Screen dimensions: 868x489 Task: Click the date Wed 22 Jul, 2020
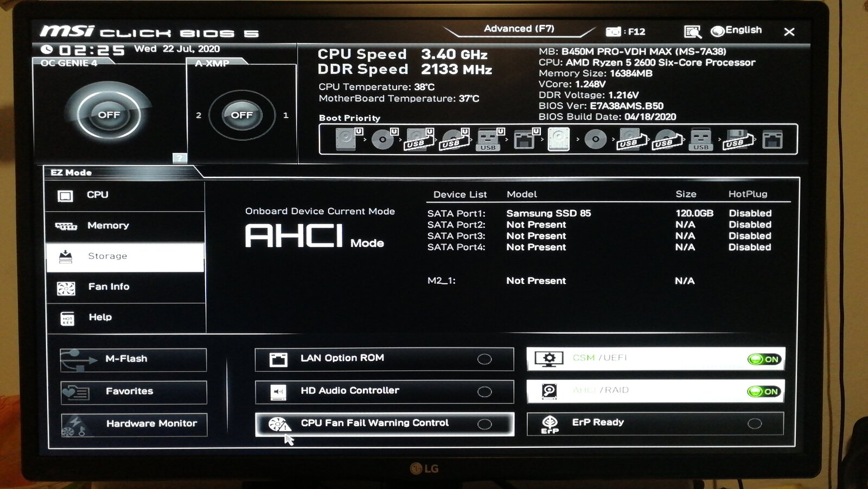[177, 49]
